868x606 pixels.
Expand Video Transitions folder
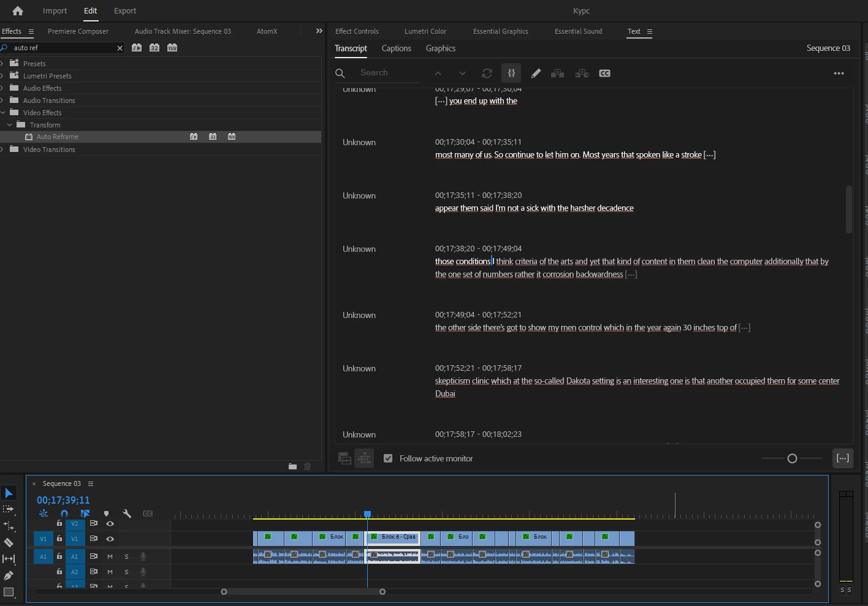(2, 149)
